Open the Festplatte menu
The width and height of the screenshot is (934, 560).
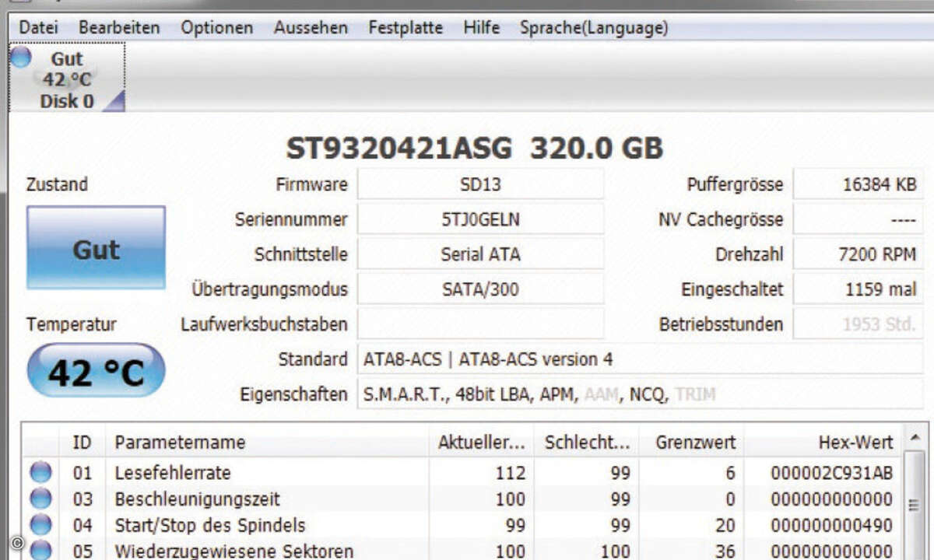(x=406, y=28)
